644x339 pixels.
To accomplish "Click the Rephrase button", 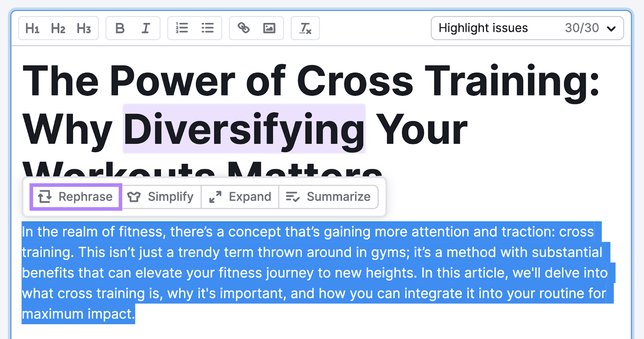I will coord(76,197).
